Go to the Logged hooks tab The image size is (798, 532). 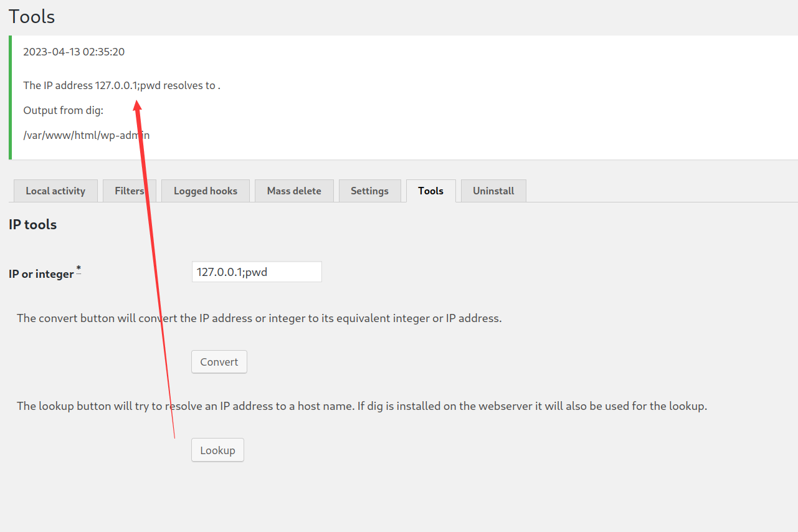pos(205,191)
